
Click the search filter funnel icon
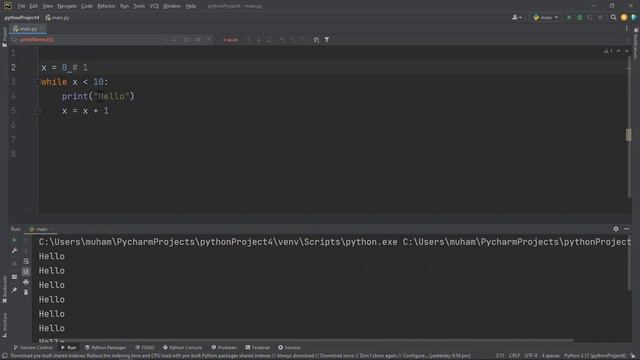(327, 40)
